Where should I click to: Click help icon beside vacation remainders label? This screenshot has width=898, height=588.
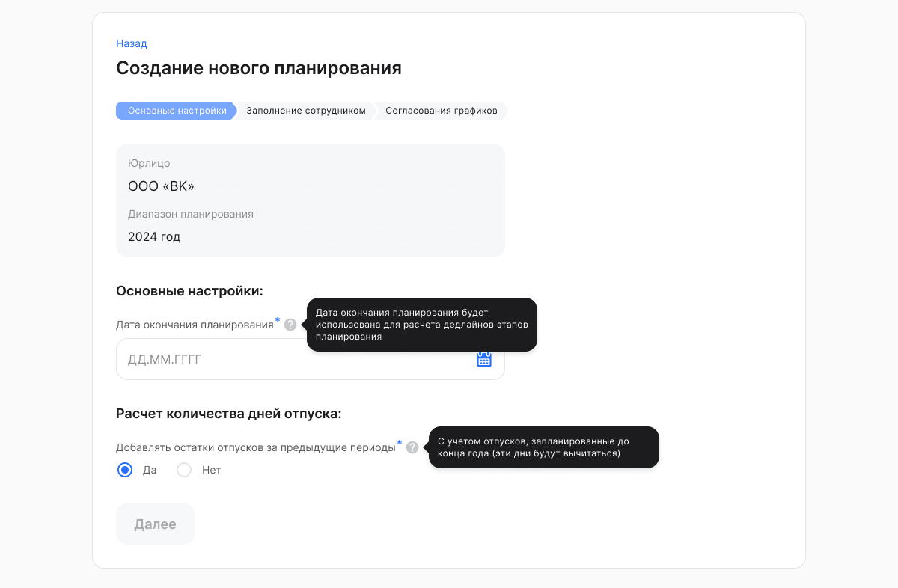412,447
